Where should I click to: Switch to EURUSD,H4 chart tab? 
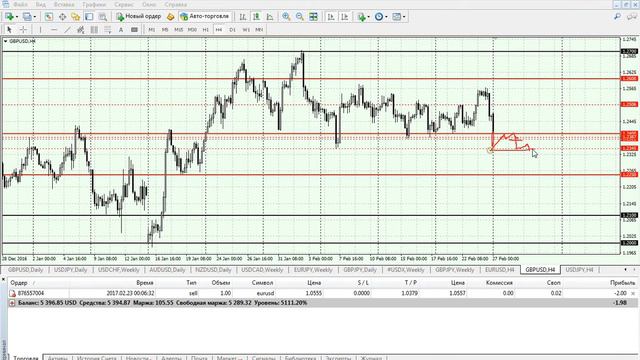499,270
